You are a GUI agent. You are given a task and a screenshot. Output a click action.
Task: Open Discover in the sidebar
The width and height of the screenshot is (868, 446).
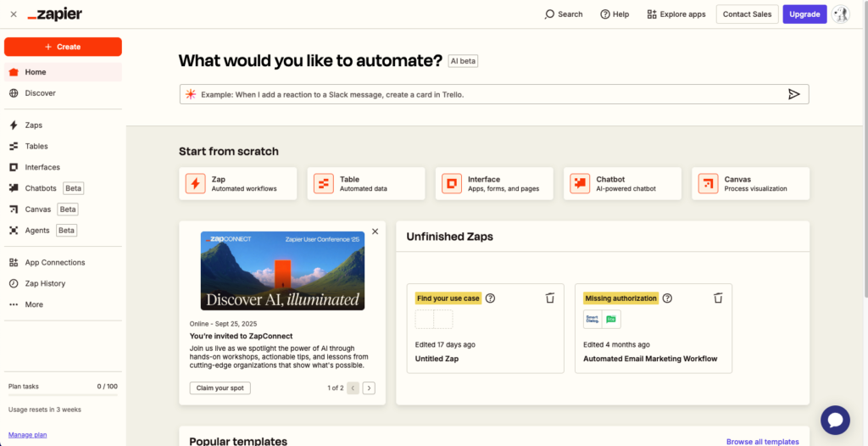coord(63,93)
